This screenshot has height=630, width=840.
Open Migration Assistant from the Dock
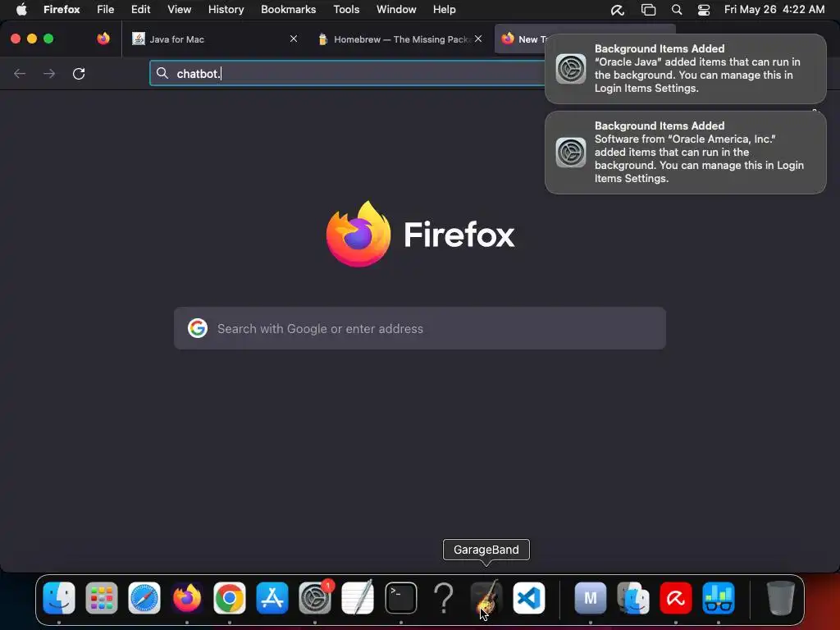coord(633,598)
